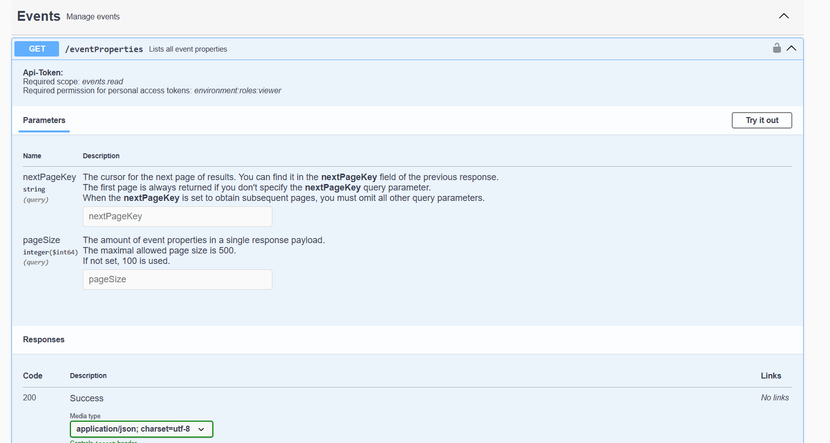
Task: Click the nextPageKey parameter name label
Action: tap(49, 177)
